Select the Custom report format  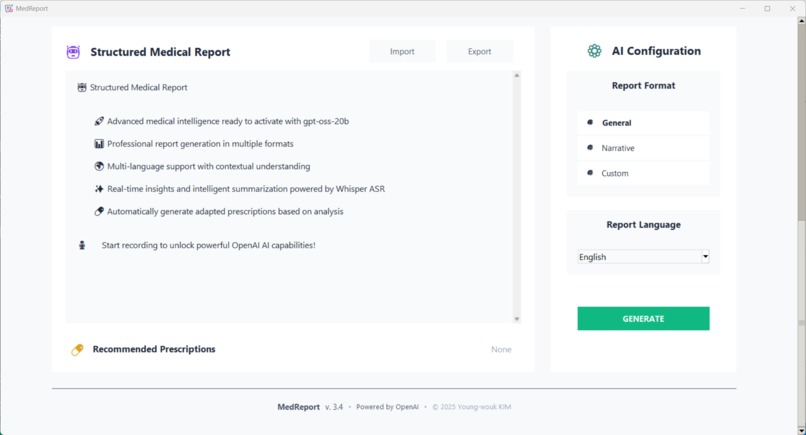(x=644, y=173)
